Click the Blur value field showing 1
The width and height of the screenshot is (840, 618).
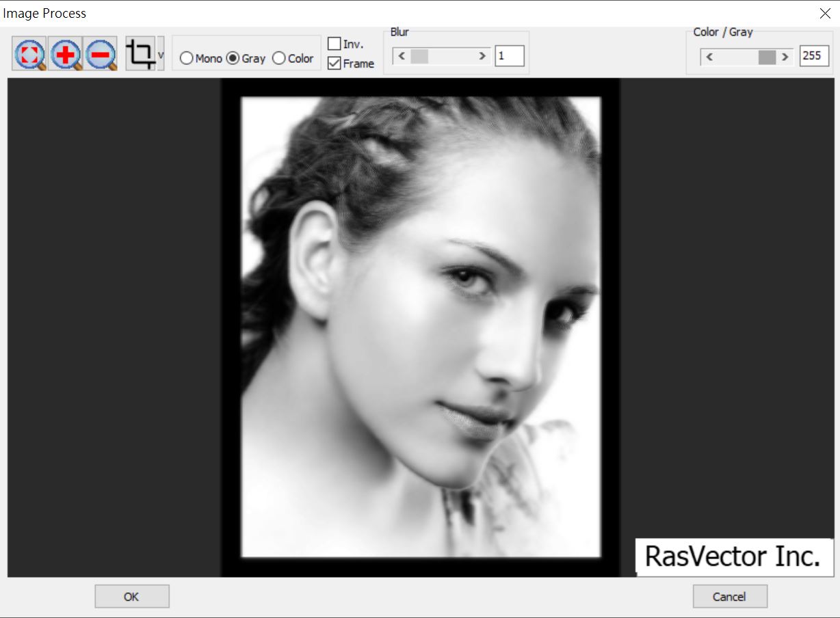[510, 55]
